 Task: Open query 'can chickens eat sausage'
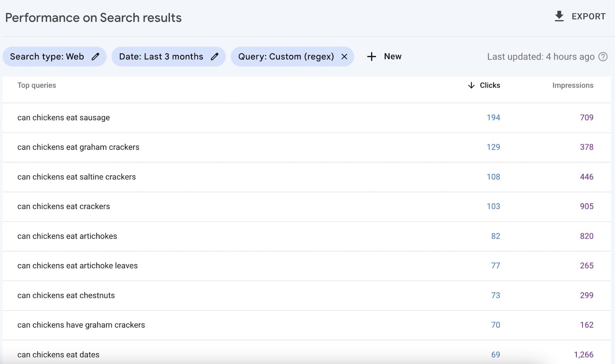[63, 118]
